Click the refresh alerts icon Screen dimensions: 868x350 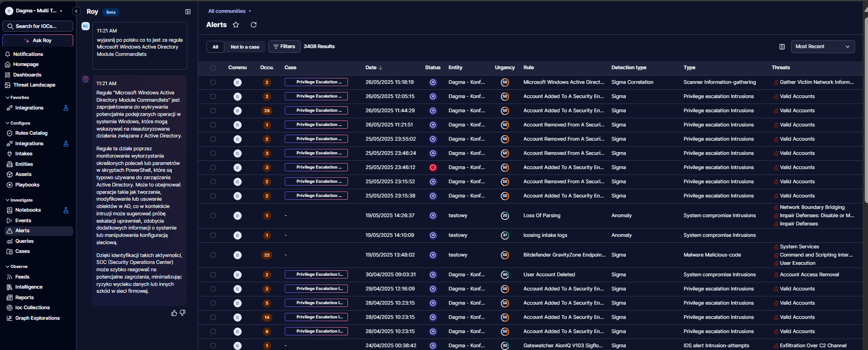pyautogui.click(x=254, y=25)
